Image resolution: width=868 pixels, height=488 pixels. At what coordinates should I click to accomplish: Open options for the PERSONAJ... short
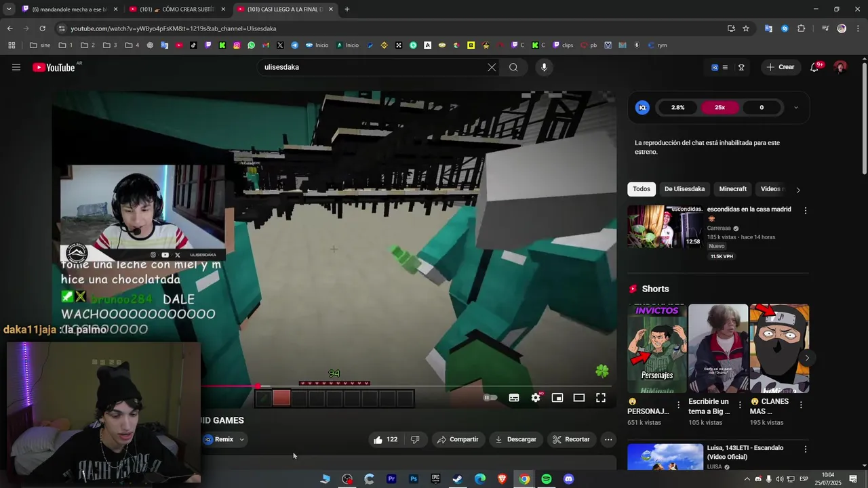click(x=679, y=405)
